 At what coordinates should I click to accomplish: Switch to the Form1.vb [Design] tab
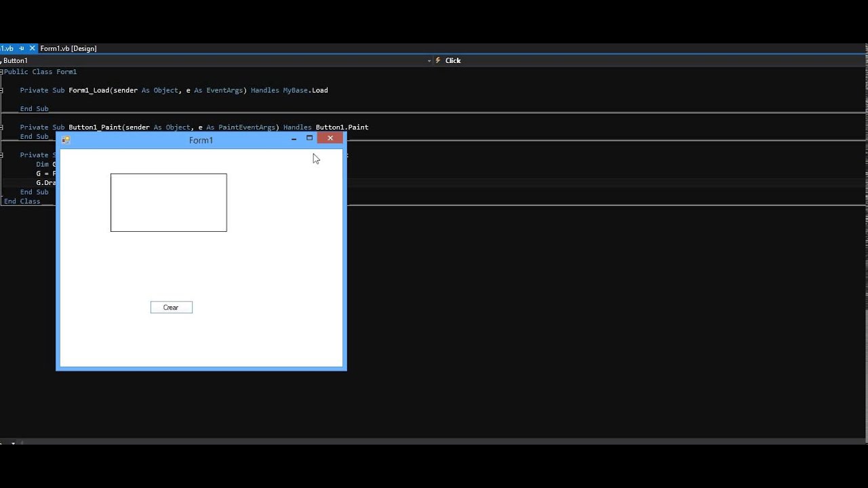tap(68, 49)
